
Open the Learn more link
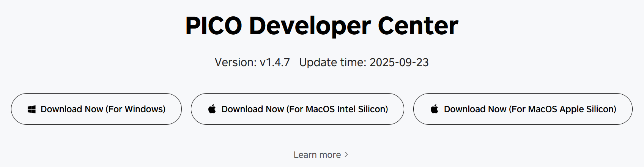point(317,155)
